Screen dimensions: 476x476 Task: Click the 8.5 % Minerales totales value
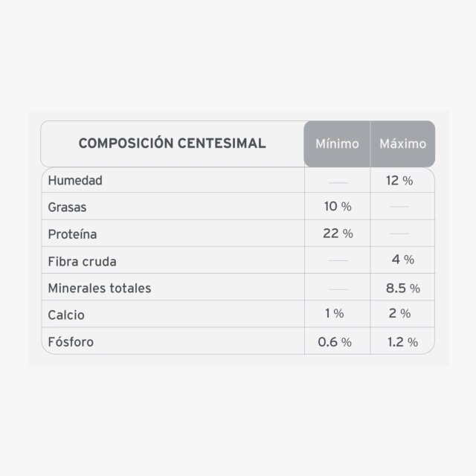click(x=403, y=288)
